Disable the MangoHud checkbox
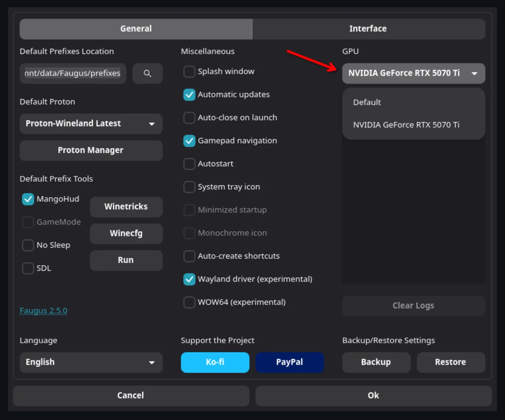 (28, 199)
